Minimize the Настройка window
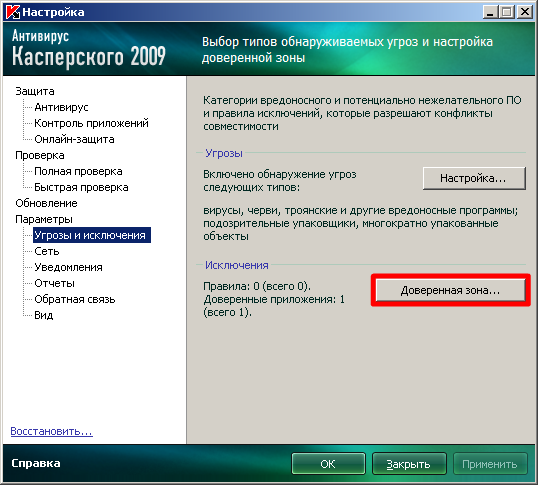The image size is (538, 485). (490, 12)
